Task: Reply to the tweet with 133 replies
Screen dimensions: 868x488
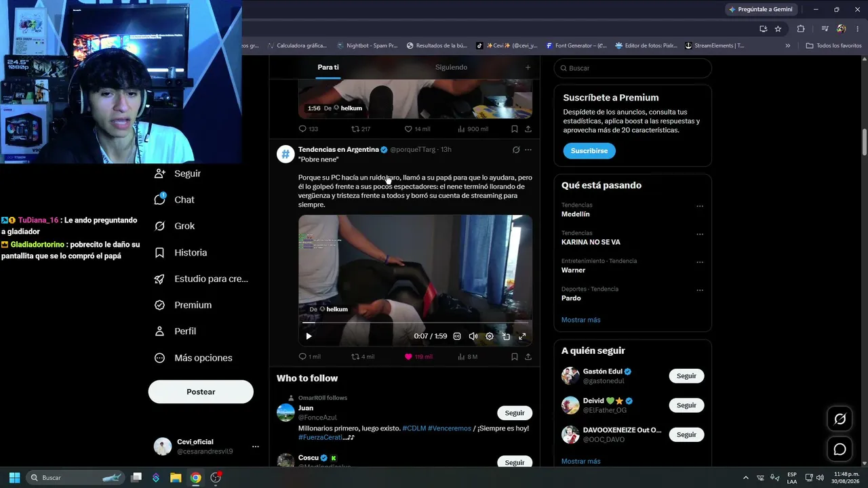Action: 308,129
